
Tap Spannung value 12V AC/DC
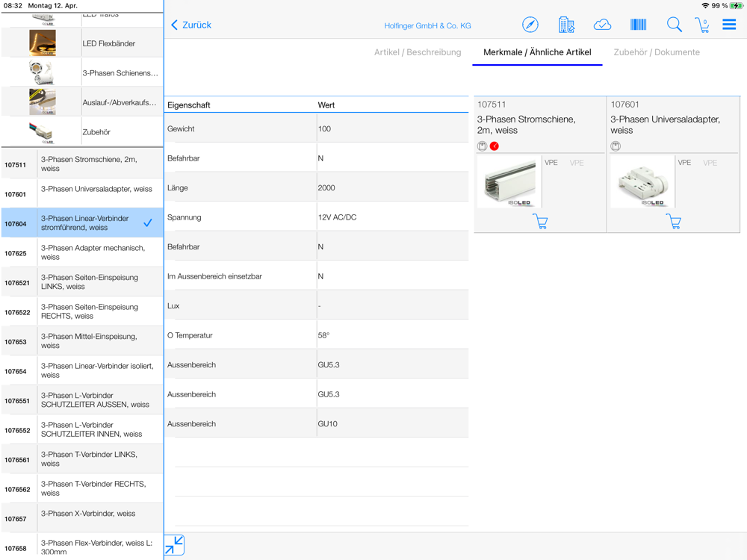coord(338,217)
